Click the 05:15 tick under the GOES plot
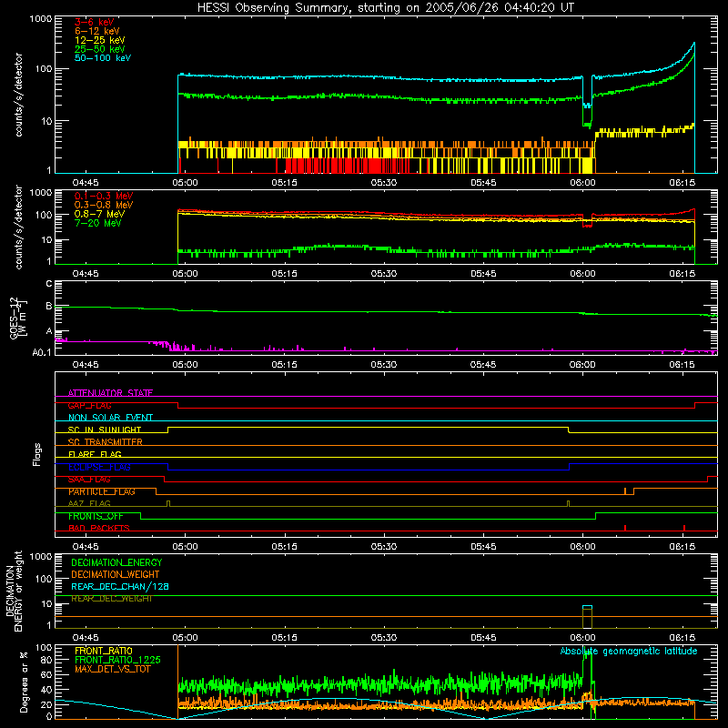 click(x=284, y=365)
